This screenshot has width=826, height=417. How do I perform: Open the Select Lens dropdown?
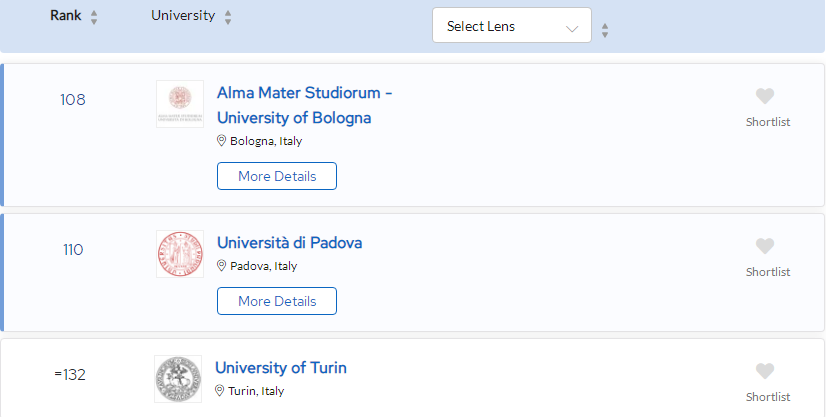click(x=512, y=25)
